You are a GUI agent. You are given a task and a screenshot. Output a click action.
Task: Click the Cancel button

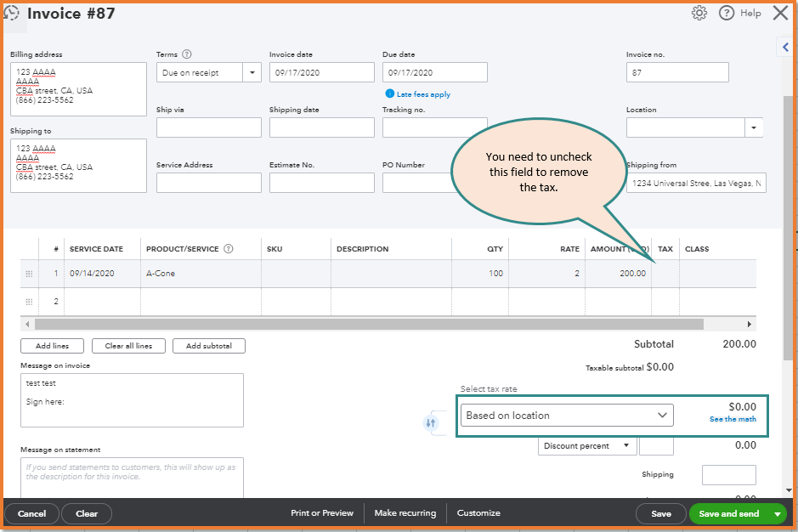32,513
